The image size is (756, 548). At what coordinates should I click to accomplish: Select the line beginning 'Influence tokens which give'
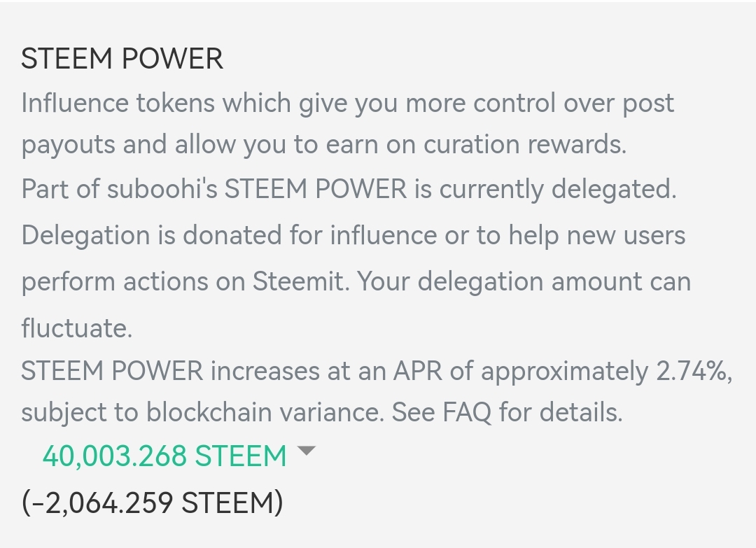tap(348, 104)
